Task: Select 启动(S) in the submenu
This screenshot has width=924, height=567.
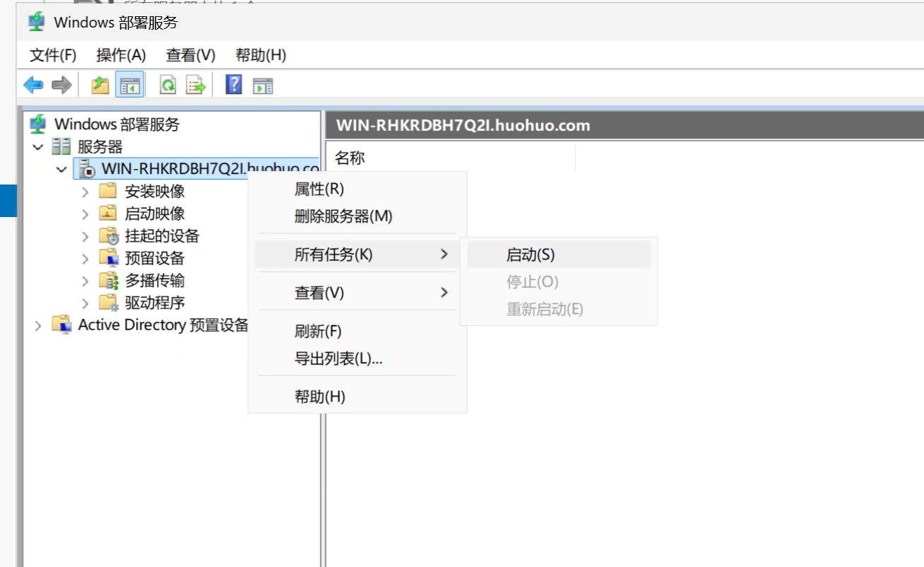Action: pyautogui.click(x=559, y=255)
